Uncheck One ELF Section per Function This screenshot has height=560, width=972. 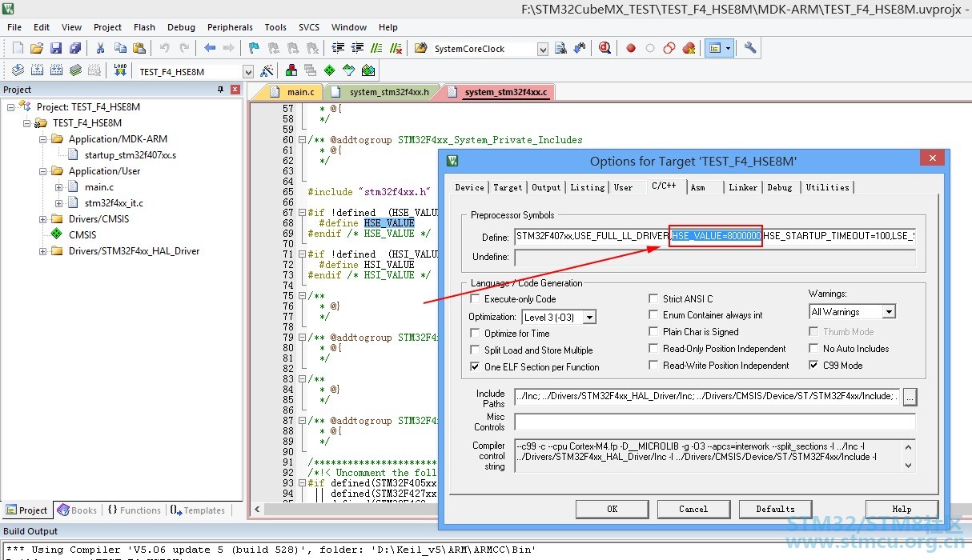(x=476, y=367)
